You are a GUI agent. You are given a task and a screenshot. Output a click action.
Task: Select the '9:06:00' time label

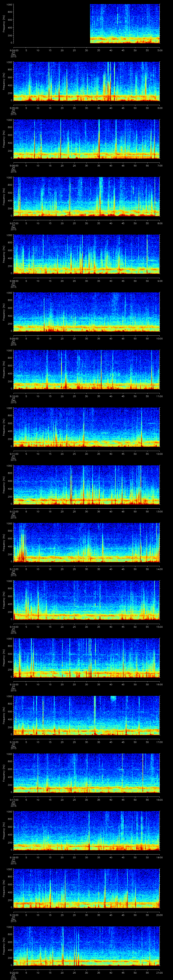[14, 166]
